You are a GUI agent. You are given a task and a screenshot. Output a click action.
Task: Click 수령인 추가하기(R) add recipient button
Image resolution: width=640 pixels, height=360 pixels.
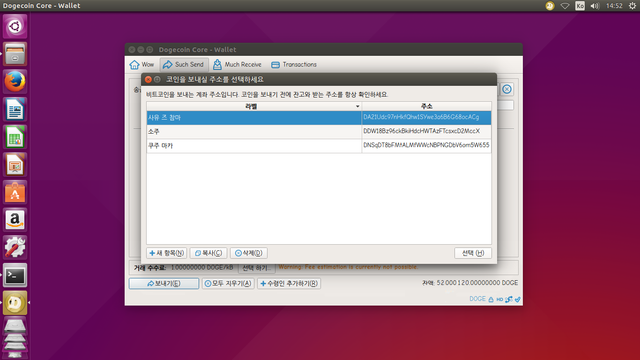tap(289, 283)
